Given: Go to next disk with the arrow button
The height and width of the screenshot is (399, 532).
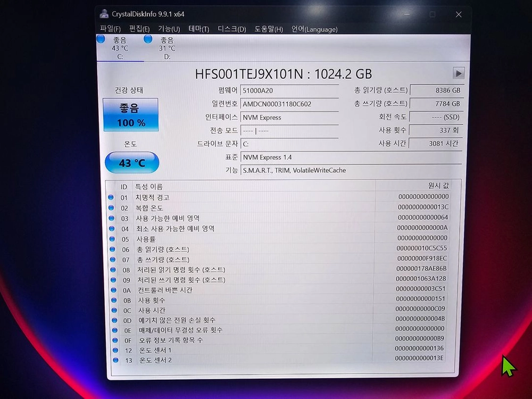Looking at the screenshot, I should click(459, 73).
